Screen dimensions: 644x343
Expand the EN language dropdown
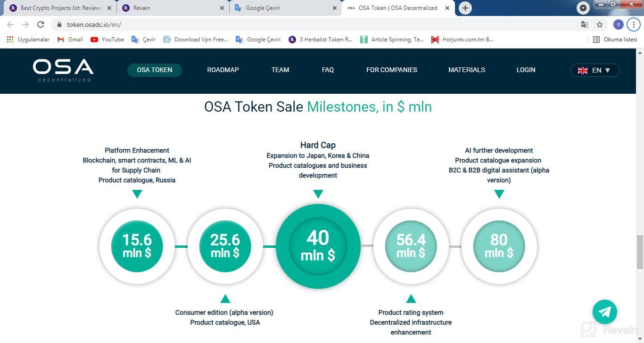595,70
